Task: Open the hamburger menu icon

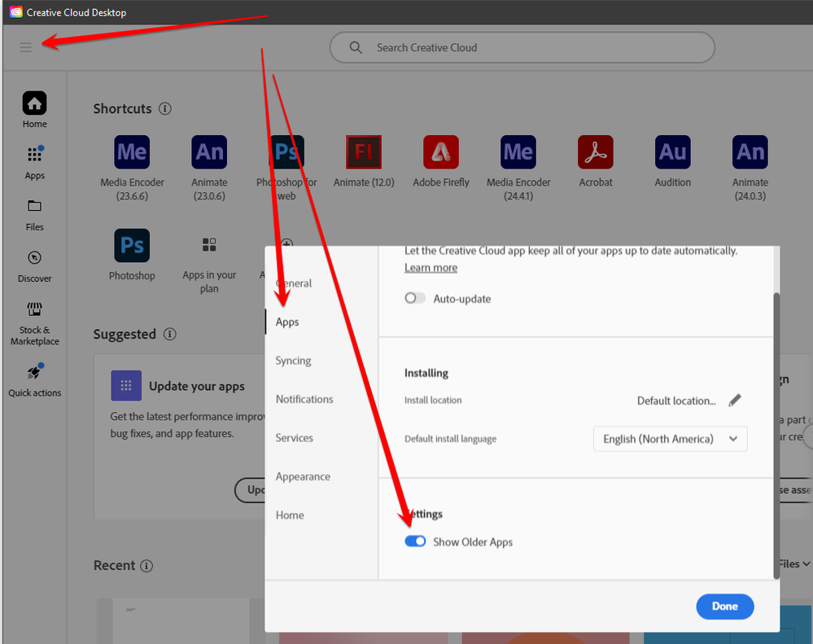Action: coord(25,47)
